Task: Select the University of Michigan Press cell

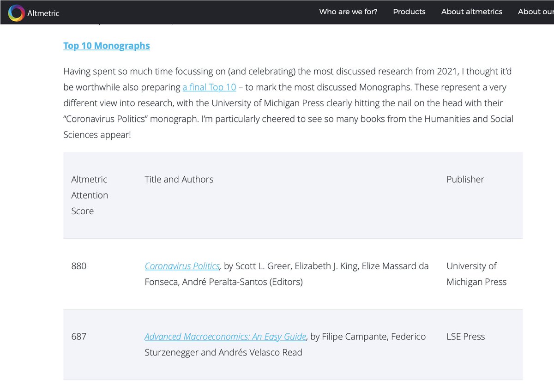Action: (x=476, y=274)
